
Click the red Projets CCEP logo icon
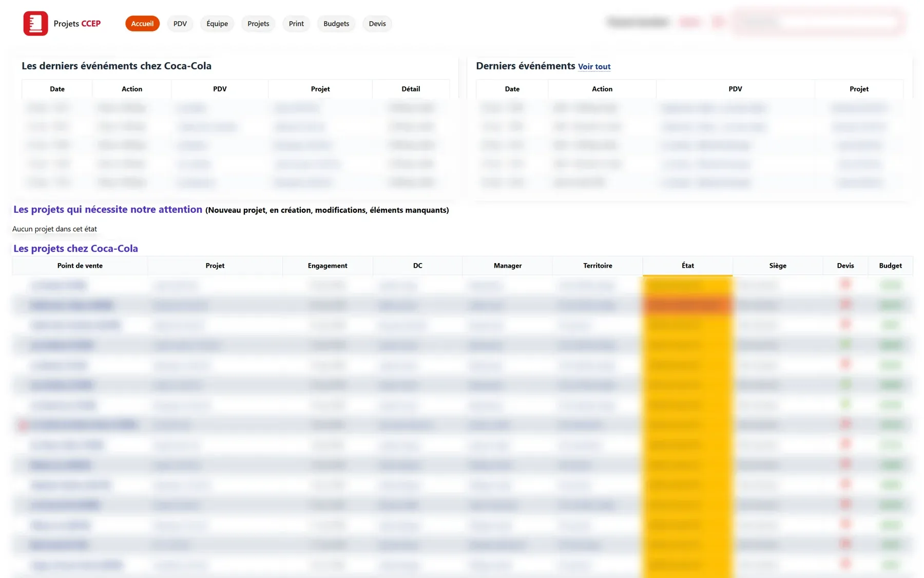[x=35, y=24]
